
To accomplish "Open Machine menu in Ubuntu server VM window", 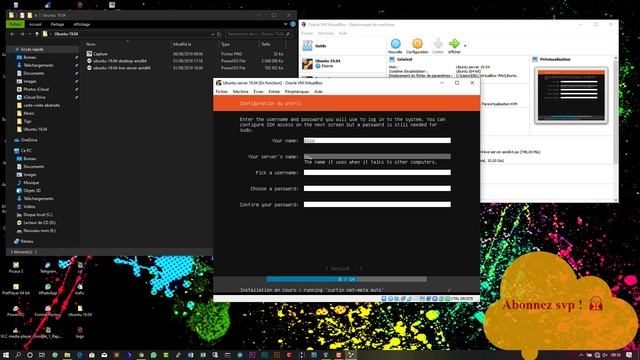I will [x=240, y=91].
